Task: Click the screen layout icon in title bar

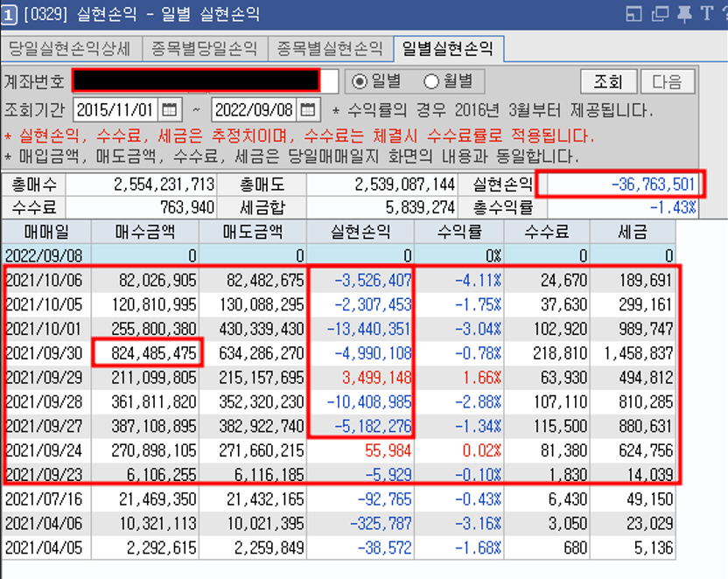Action: click(x=633, y=14)
